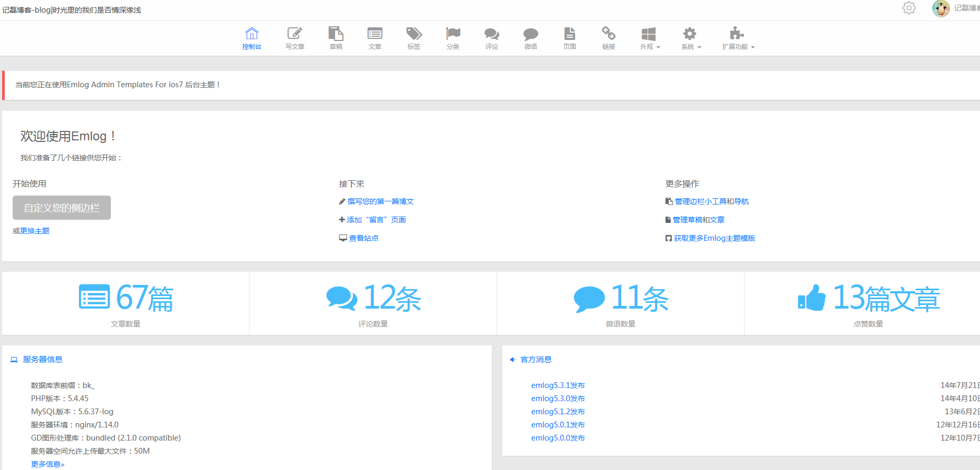Follow the emlog5.3.1发布 news link
Viewport: 980px width, 470px height.
(558, 385)
